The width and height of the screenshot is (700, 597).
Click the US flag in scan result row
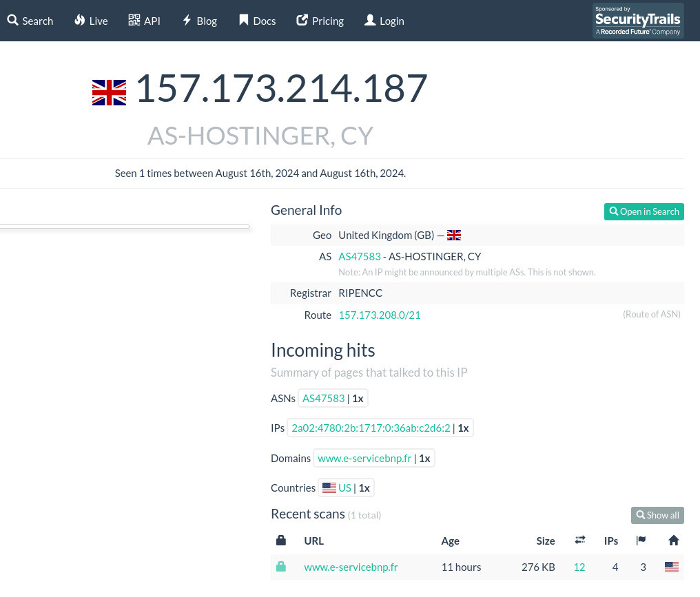[672, 567]
